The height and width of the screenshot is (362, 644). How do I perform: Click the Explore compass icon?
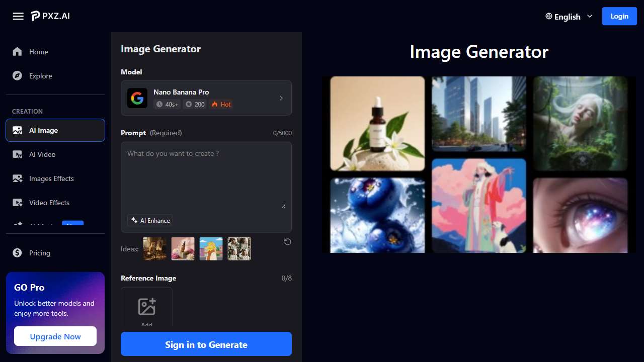pyautogui.click(x=17, y=76)
